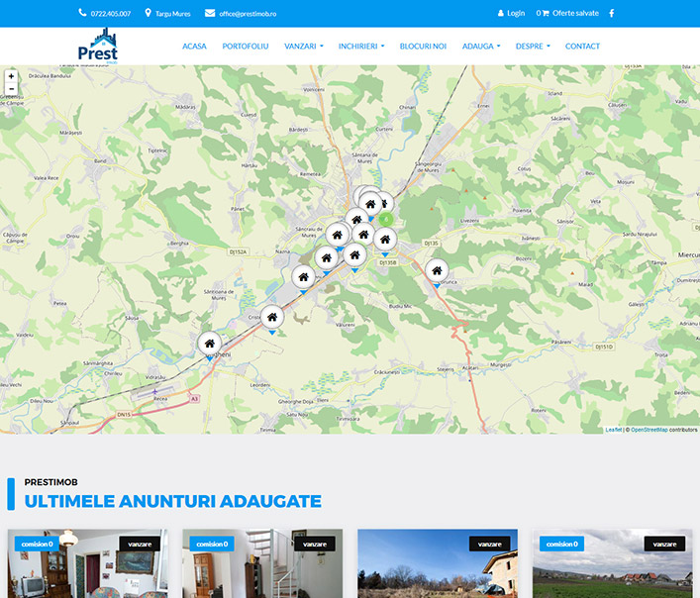
Task: Open the OpenStreetMap attribution link
Action: (x=650, y=430)
